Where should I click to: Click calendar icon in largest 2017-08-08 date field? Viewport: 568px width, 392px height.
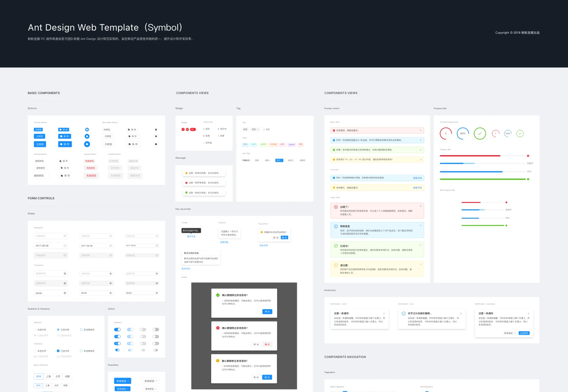click(x=65, y=246)
